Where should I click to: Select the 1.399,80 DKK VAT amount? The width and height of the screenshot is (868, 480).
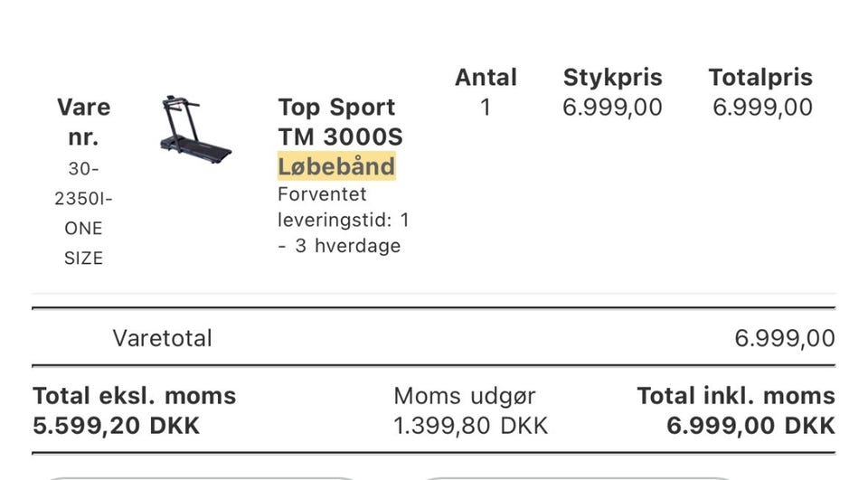pos(470,426)
